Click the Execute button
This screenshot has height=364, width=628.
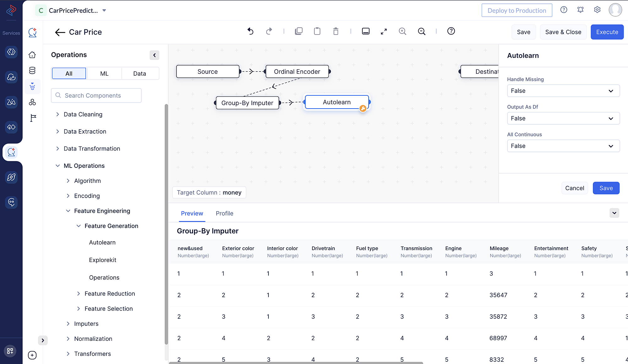tap(607, 32)
